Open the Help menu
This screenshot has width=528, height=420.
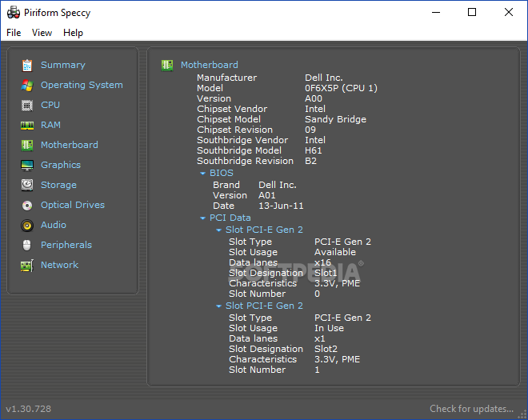tap(73, 33)
